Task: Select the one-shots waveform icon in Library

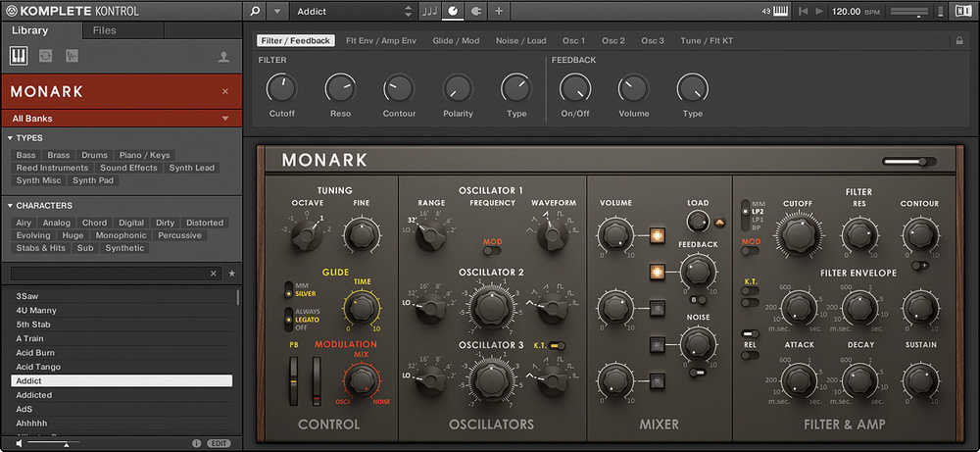Action: click(x=72, y=56)
